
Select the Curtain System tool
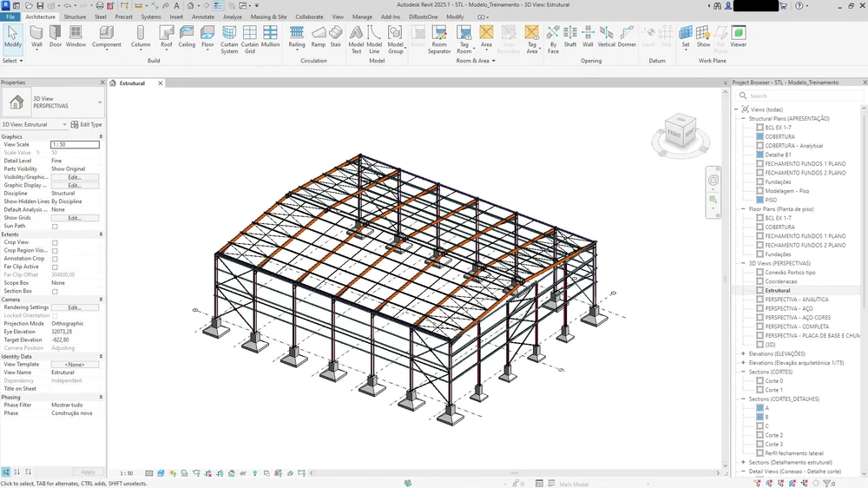(x=229, y=40)
